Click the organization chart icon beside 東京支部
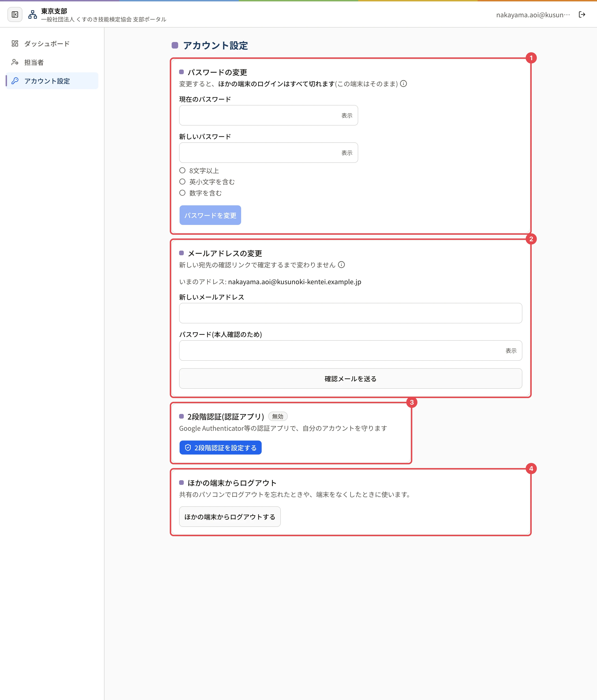 (x=33, y=14)
